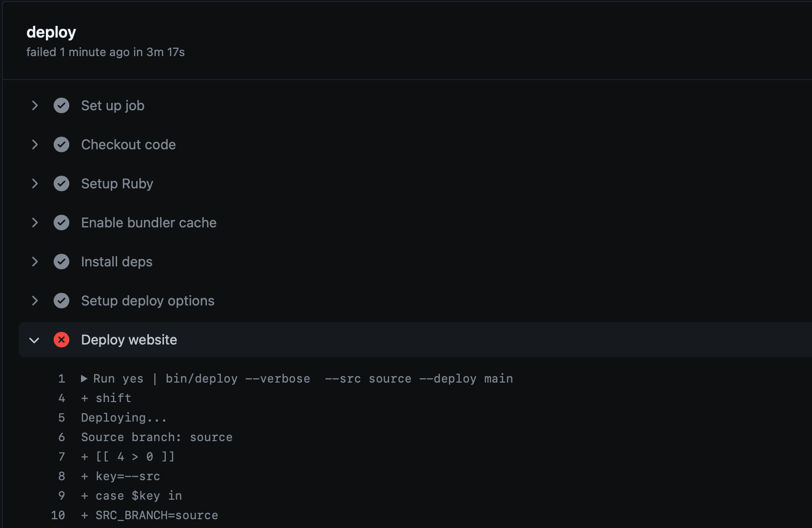812x528 pixels.
Task: Expand the Set up job step
Action: pos(35,105)
